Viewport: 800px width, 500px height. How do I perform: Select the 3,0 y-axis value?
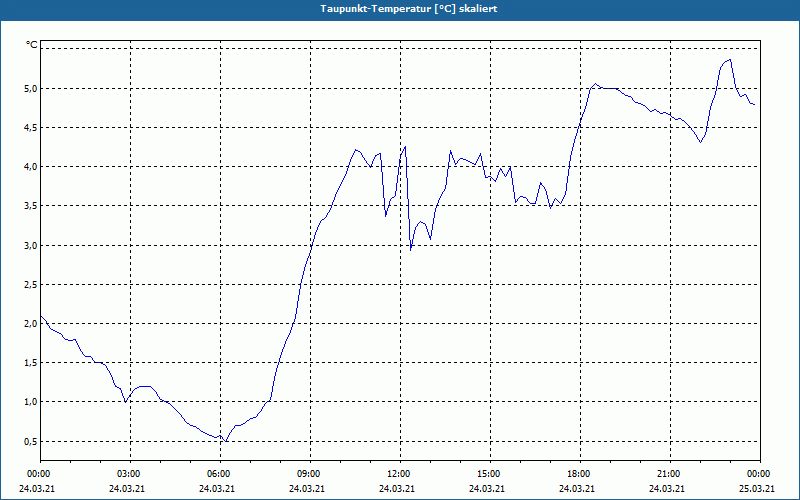click(x=31, y=245)
